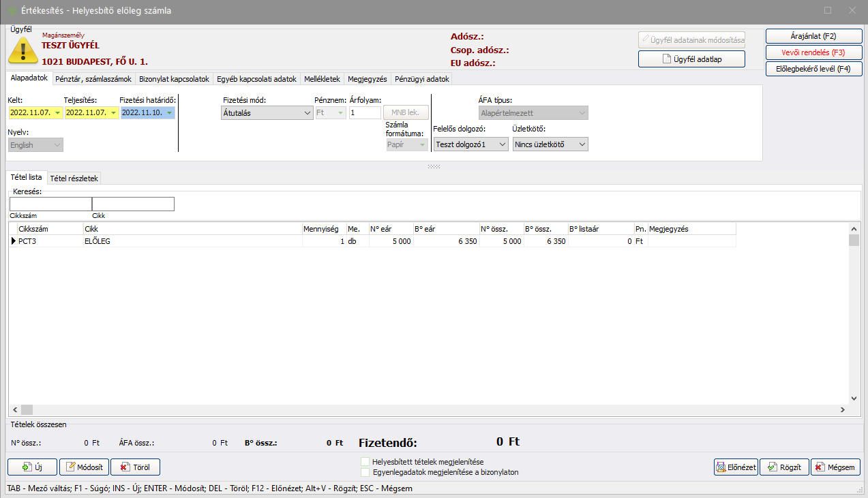The image size is (868, 498).
Task: Enable Helyesbített tételek megjelenítése checkbox
Action: 366,462
